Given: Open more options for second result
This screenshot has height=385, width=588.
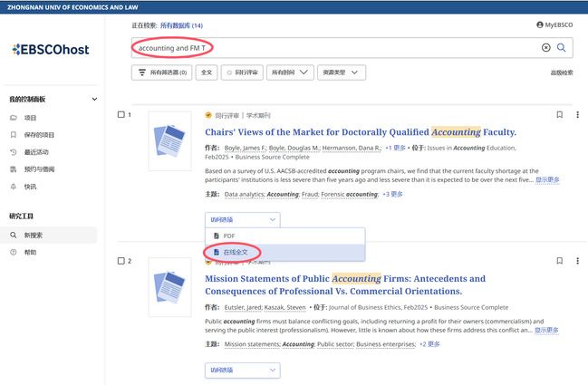Looking at the screenshot, I should pos(577,261).
